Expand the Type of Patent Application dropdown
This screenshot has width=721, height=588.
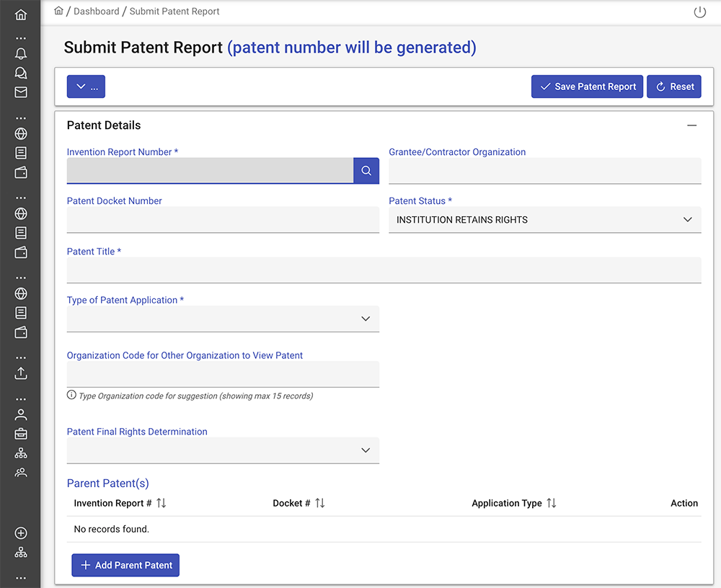(223, 318)
